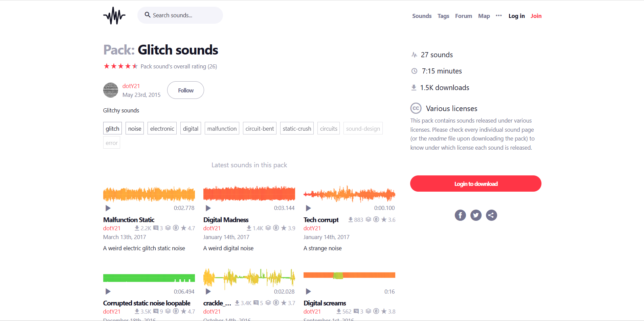Open the Tags page from the navigation
644x321 pixels.
click(x=443, y=16)
